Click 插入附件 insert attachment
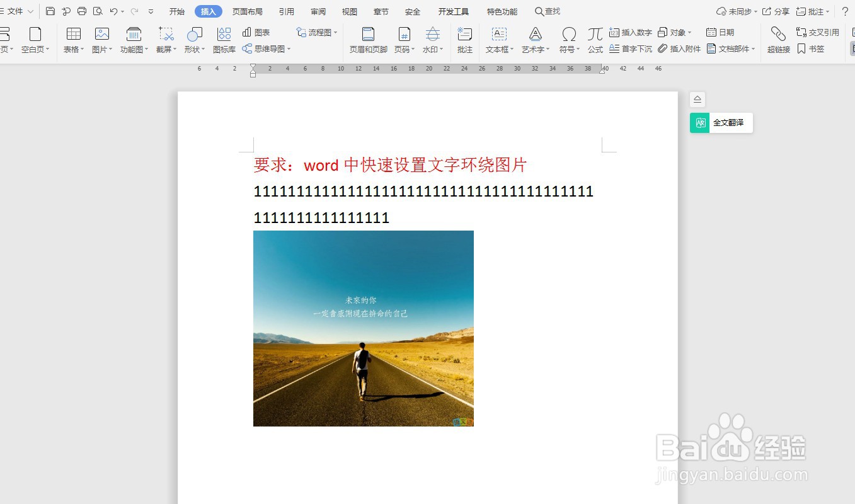This screenshot has width=855, height=504. [679, 49]
